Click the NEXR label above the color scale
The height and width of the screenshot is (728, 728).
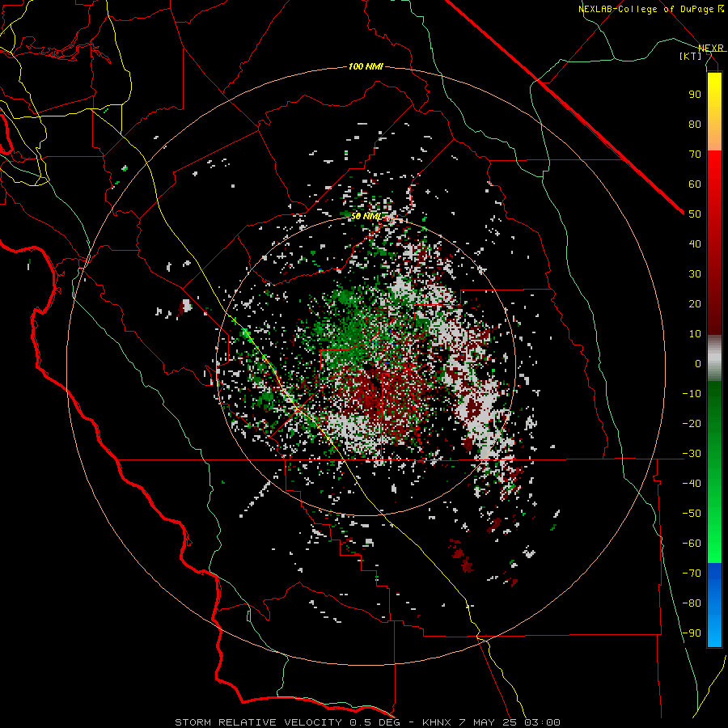click(x=710, y=48)
